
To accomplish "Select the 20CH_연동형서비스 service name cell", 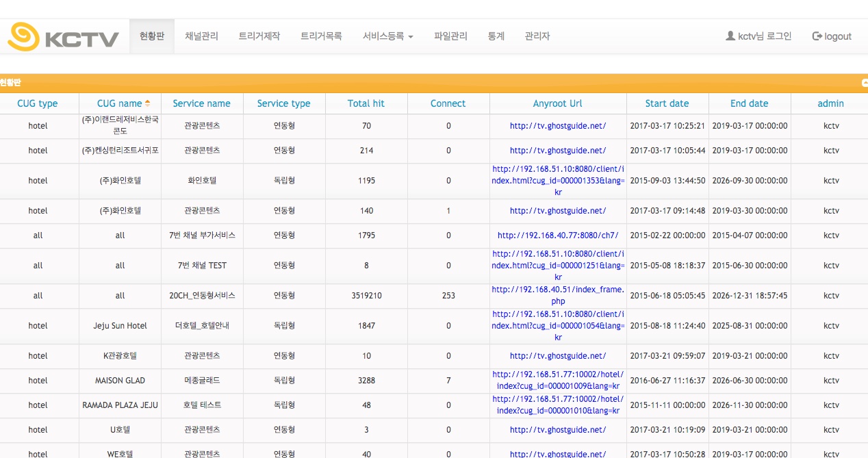I will coord(202,296).
